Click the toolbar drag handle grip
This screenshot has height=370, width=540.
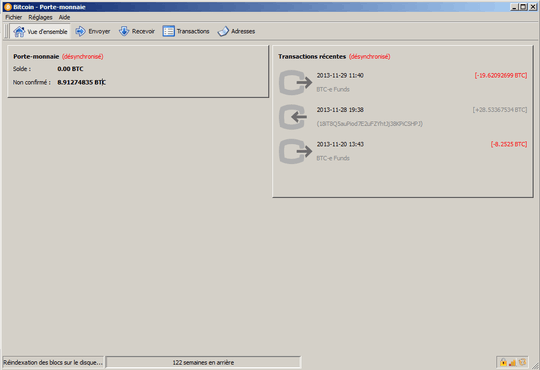click(x=7, y=31)
